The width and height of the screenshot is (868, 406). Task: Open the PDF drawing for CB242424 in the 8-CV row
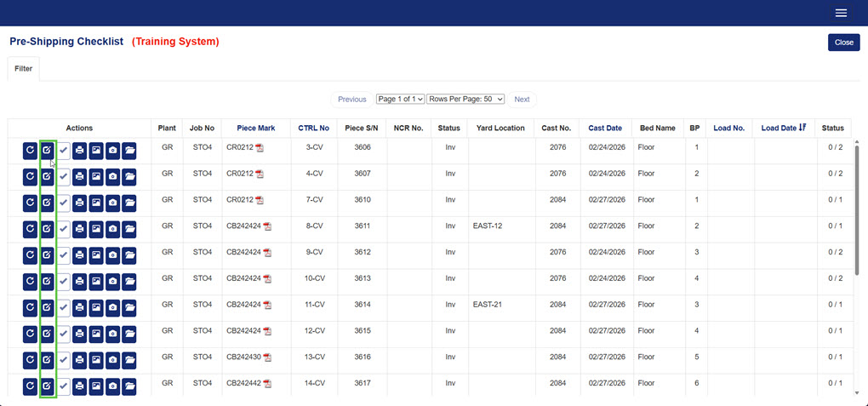coord(267,226)
